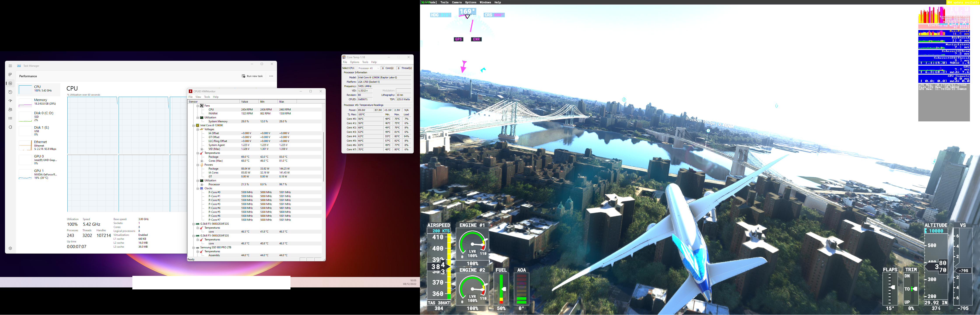Open Task Manager hamburger navigation menu
This screenshot has width=980, height=315.
10,66
